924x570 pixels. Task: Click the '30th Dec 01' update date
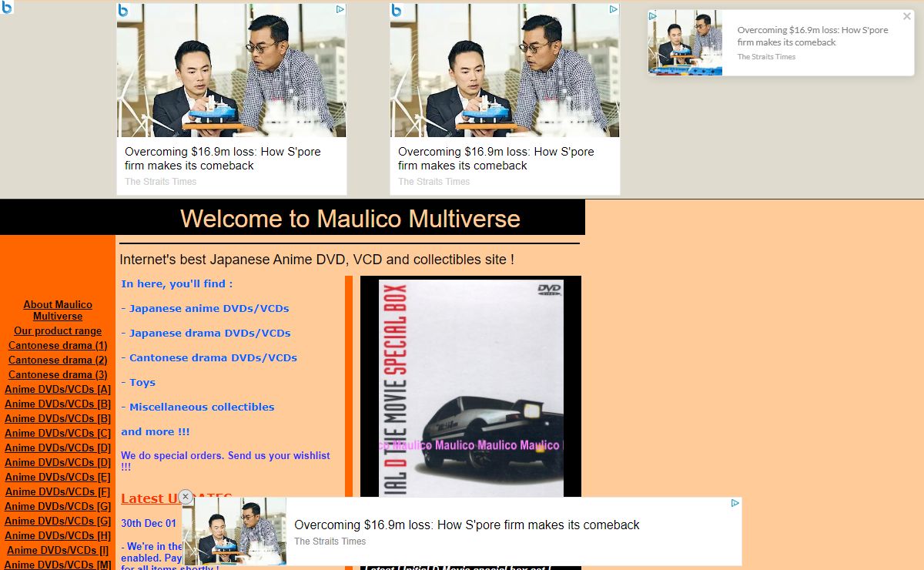(x=149, y=523)
